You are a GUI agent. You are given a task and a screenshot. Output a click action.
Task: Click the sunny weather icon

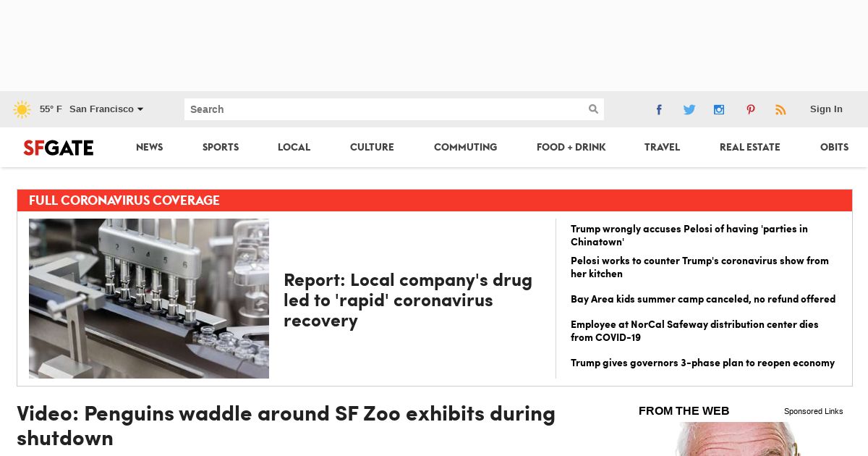(x=22, y=109)
